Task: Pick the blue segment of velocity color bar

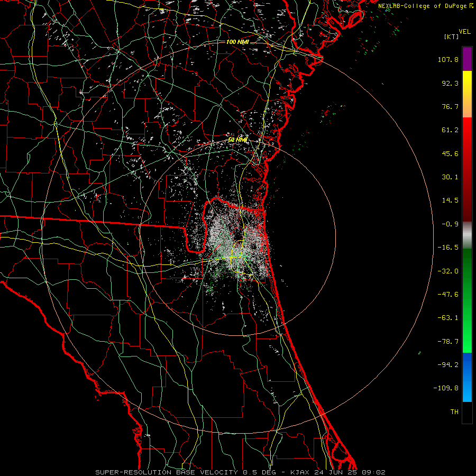Action: pos(467,377)
